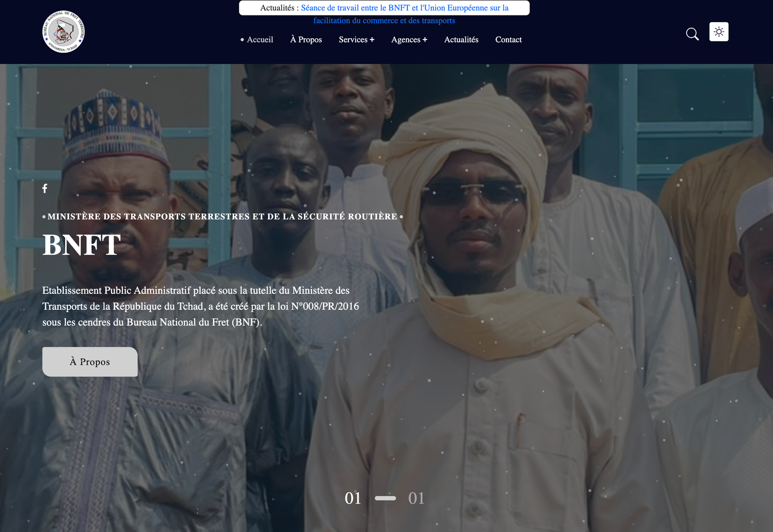773x532 pixels.
Task: Expand the Services + menu
Action: point(357,40)
